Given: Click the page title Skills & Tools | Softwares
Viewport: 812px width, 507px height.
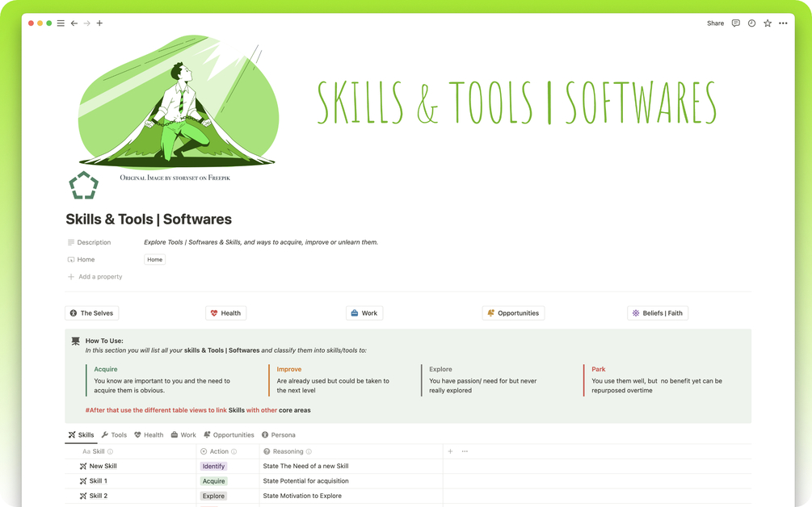Looking at the screenshot, I should coord(149,220).
